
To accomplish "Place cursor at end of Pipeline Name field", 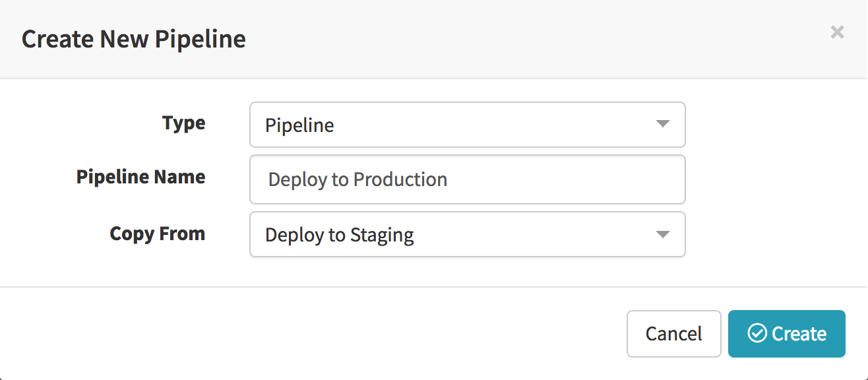I will point(594,179).
